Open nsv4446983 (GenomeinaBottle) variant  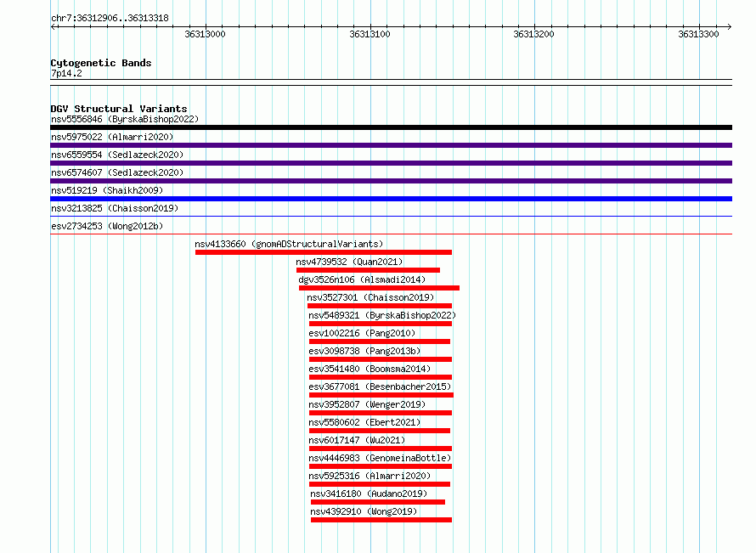coord(380,458)
